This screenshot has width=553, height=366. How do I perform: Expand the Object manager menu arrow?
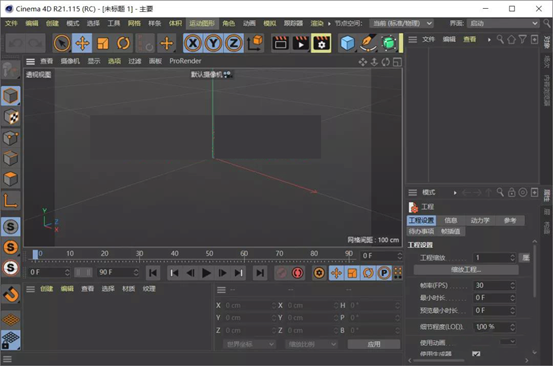[489, 40]
